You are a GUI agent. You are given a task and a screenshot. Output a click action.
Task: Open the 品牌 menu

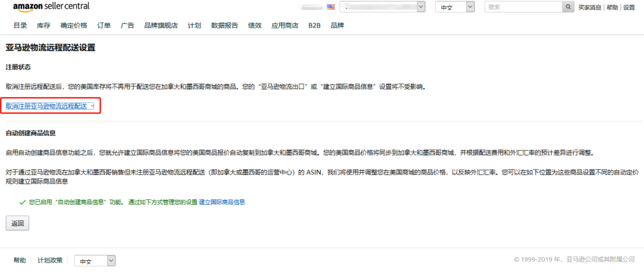(337, 26)
